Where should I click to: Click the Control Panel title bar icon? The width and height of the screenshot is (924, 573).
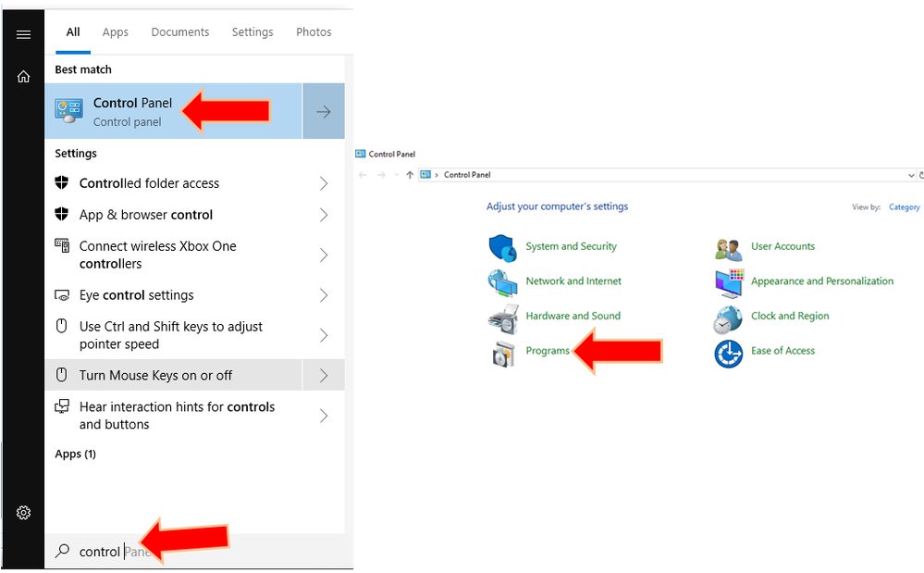click(x=361, y=154)
